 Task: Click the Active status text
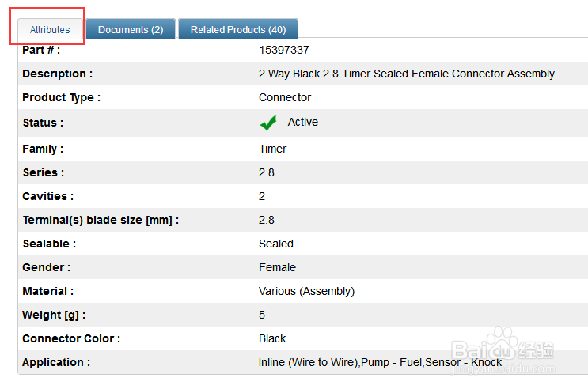(x=302, y=122)
